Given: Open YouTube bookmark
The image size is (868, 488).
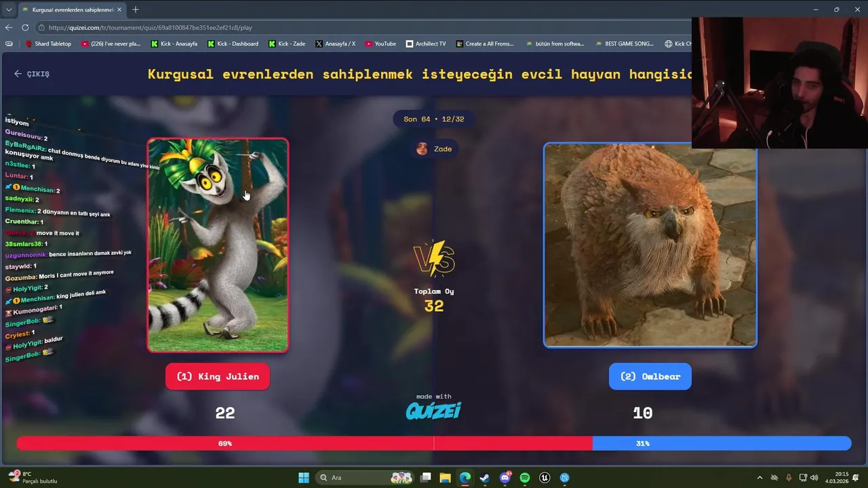Looking at the screenshot, I should [380, 44].
